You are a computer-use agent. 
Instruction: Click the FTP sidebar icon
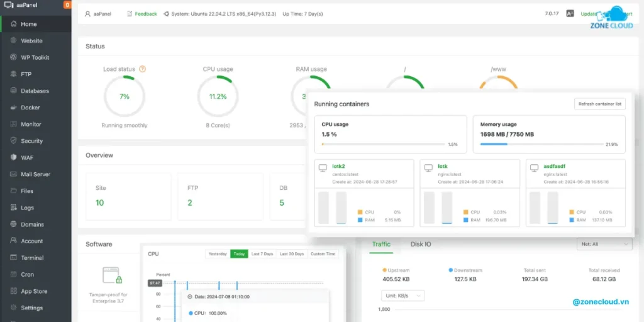click(x=14, y=74)
